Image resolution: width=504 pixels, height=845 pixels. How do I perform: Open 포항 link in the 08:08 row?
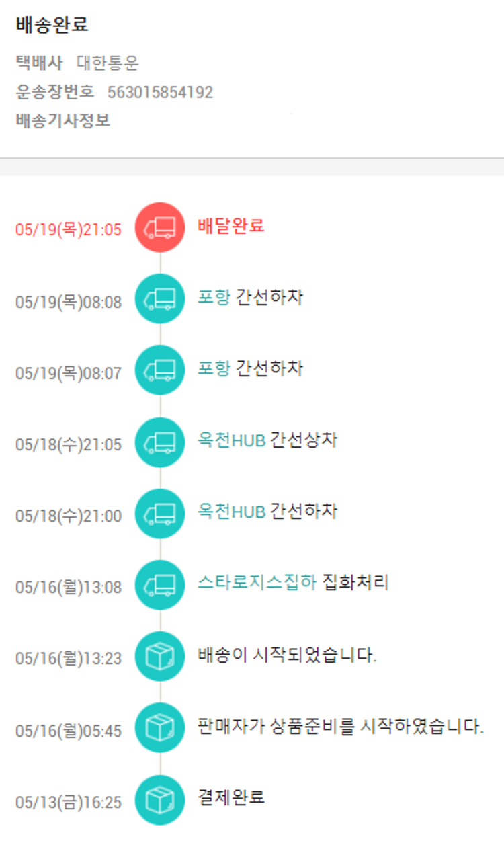214,297
